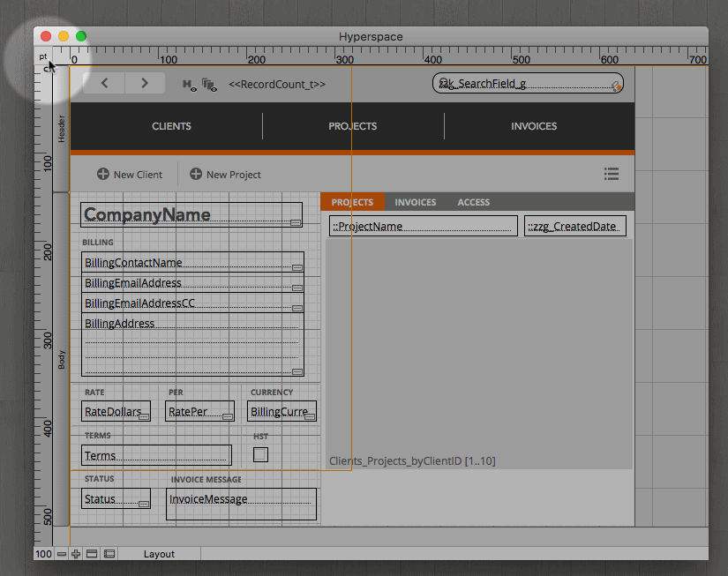Select the CURRENCY label
Viewport: 728px width, 576px height.
(272, 393)
